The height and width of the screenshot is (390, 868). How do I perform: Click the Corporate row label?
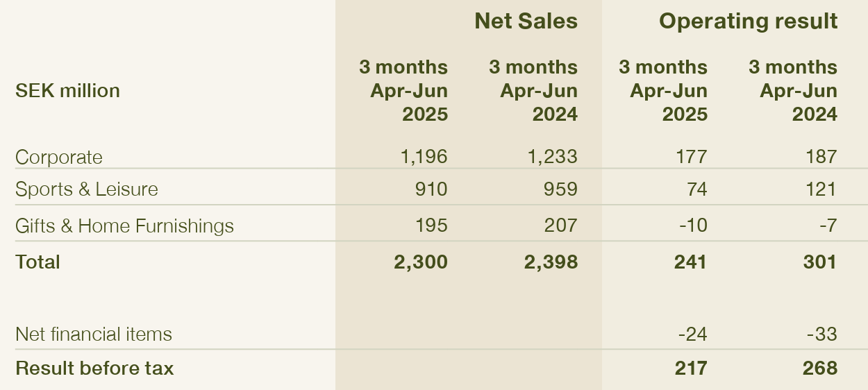click(59, 157)
